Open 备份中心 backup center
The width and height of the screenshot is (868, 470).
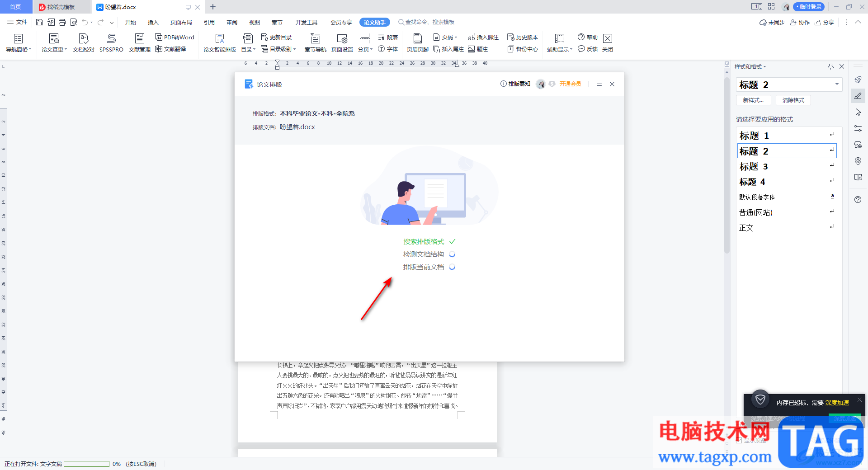click(523, 49)
